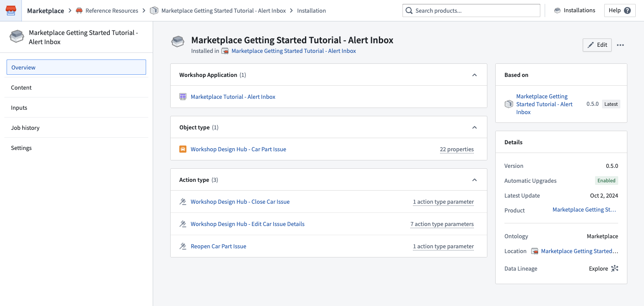Click the large product icon beside page title
This screenshot has width=644, height=306.
pos(178,42)
